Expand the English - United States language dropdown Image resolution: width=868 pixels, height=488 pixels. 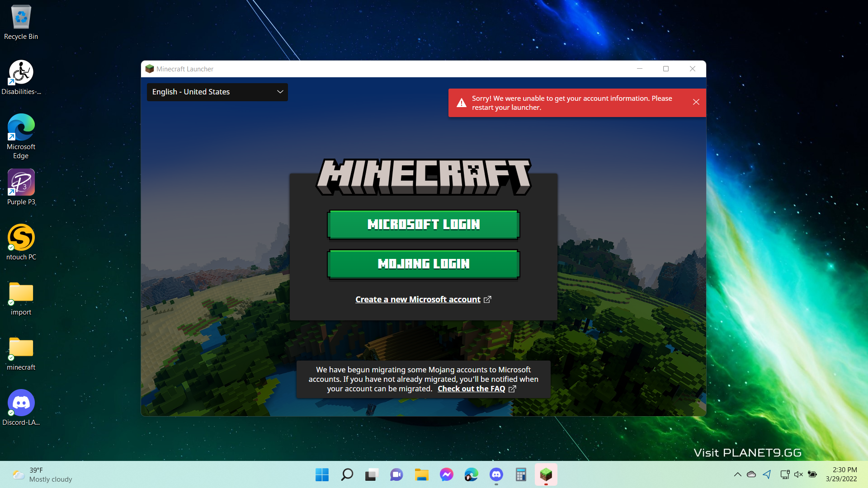click(x=217, y=92)
